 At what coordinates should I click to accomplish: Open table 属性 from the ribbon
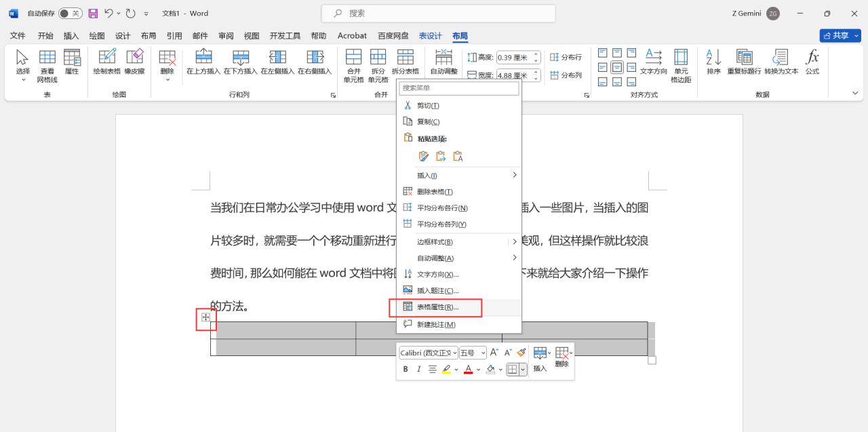click(x=71, y=62)
